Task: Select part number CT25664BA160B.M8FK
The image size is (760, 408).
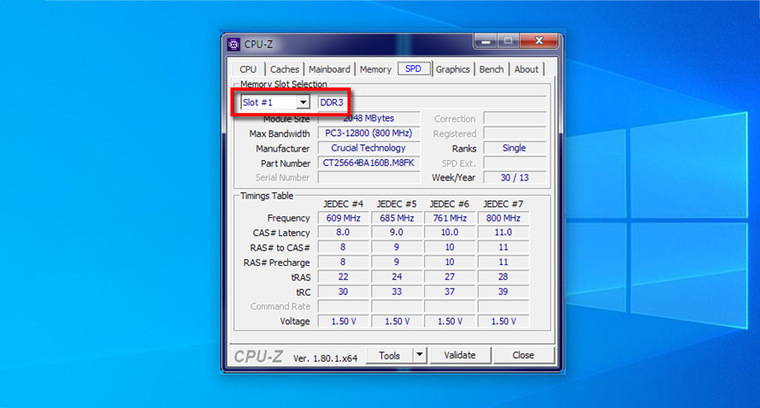Action: 368,163
